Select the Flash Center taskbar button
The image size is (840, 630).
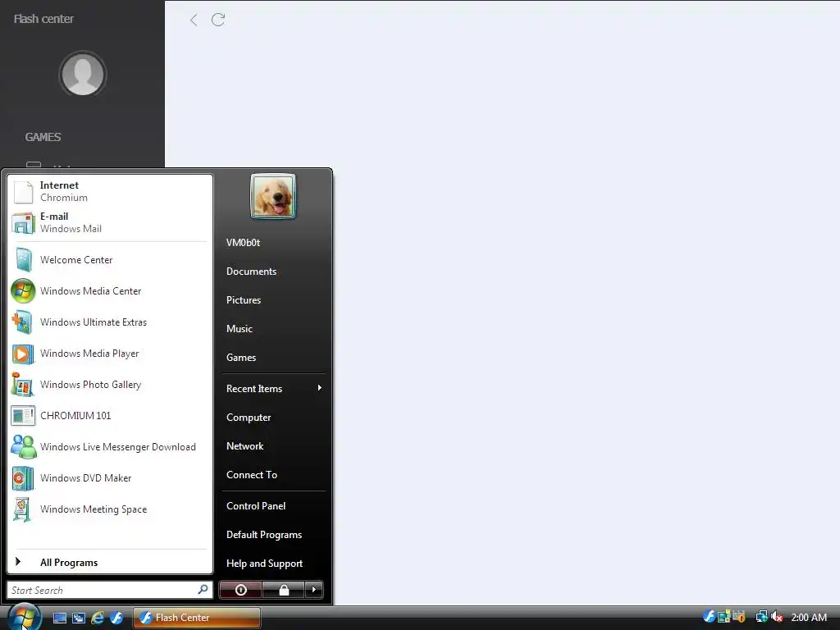(x=197, y=618)
